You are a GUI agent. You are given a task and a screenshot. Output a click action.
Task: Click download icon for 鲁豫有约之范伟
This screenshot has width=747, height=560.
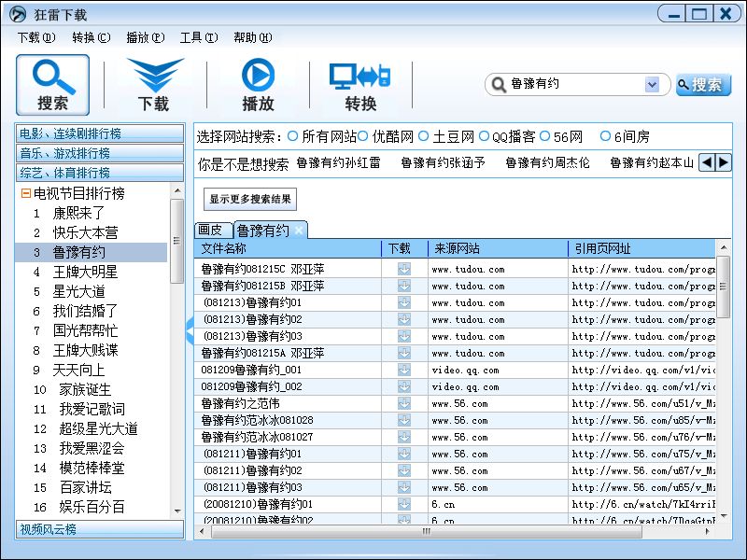pyautogui.click(x=404, y=403)
